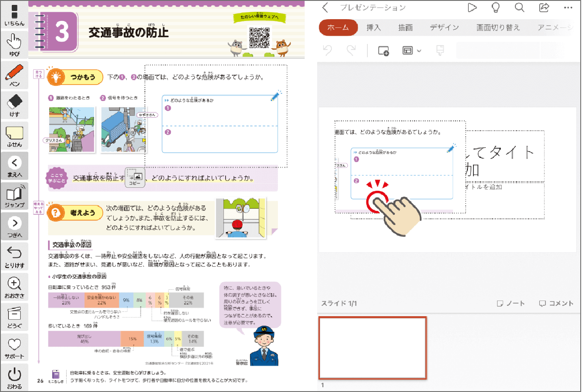Open the ノート notes pane
Screen dimensions: 582x392
point(511,303)
